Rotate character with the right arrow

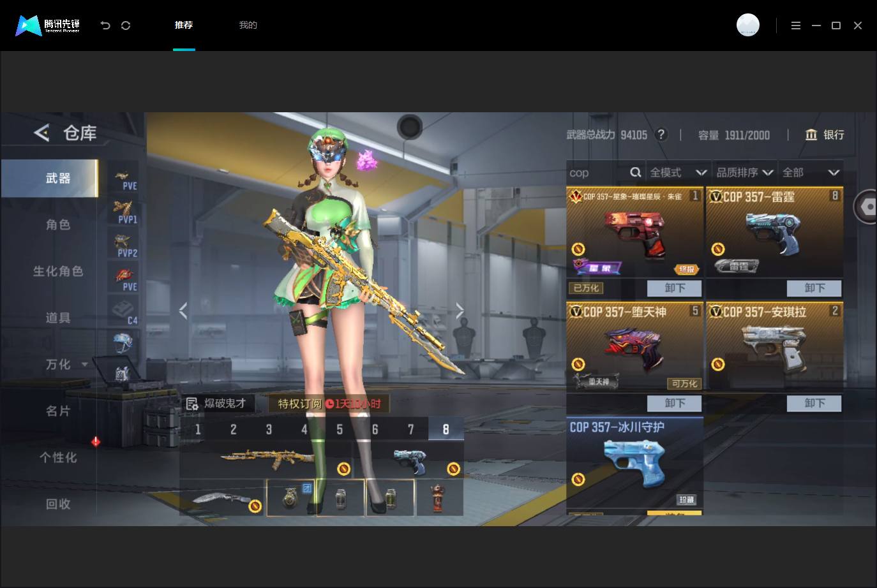click(460, 311)
